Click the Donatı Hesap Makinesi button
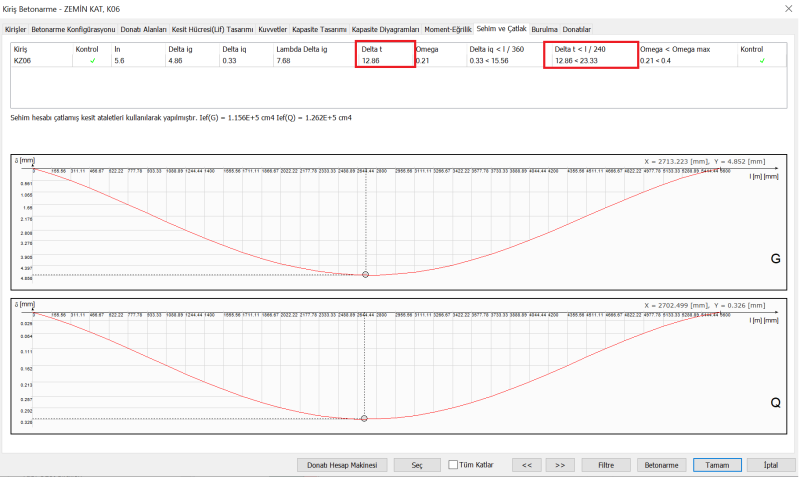The width and height of the screenshot is (800, 477). (341, 465)
